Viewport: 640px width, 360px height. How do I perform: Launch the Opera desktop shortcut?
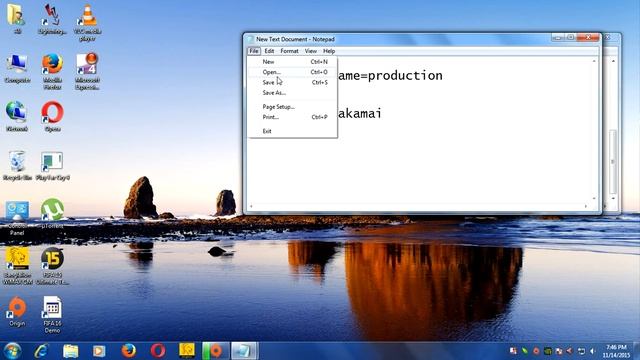point(52,116)
